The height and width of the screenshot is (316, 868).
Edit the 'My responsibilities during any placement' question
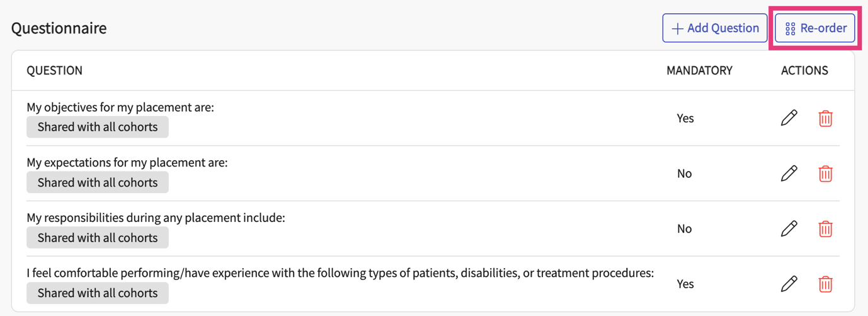coord(789,228)
